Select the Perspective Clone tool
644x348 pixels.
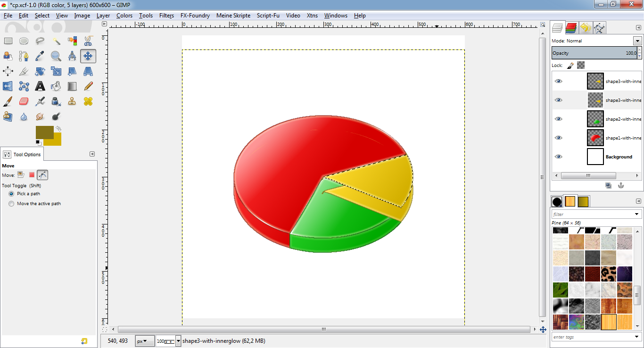[x=8, y=116]
